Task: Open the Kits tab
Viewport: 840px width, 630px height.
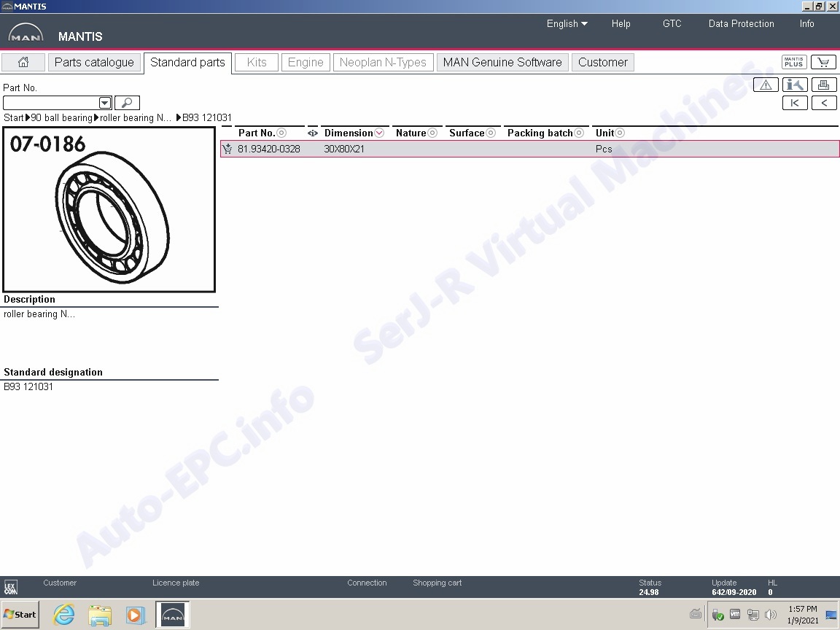Action: tap(257, 62)
